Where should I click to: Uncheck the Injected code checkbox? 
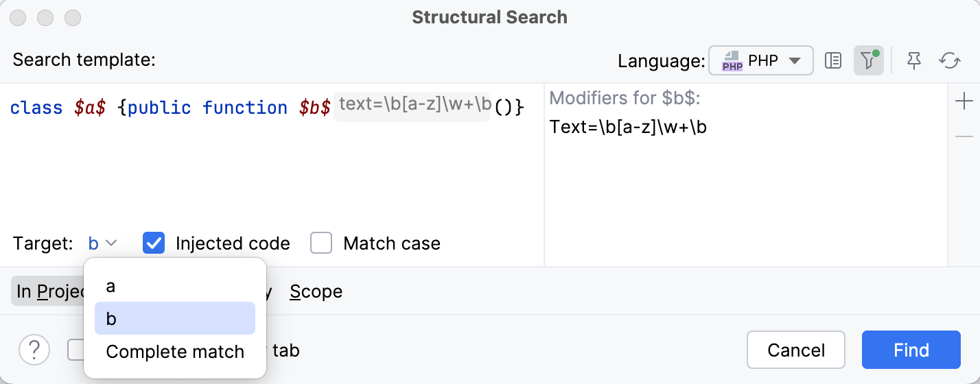pos(154,243)
